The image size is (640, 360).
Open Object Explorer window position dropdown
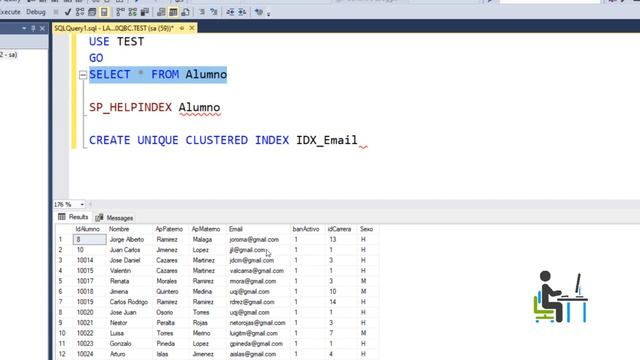coord(24,28)
